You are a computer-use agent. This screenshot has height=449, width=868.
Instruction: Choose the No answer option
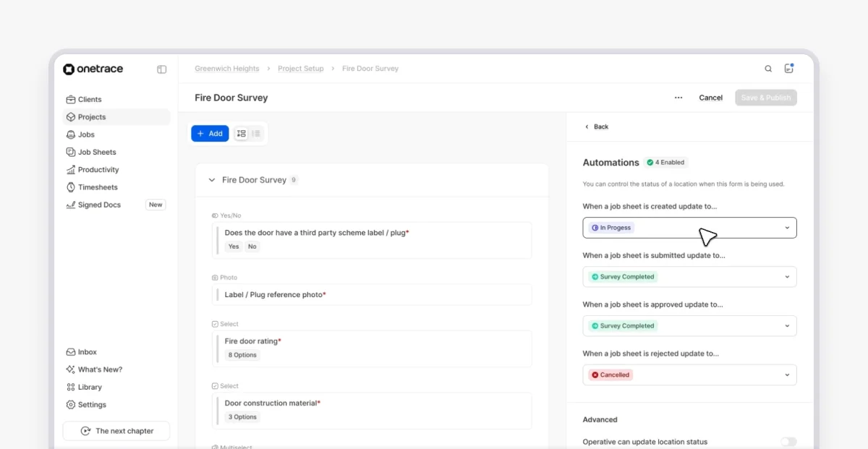[x=252, y=247]
